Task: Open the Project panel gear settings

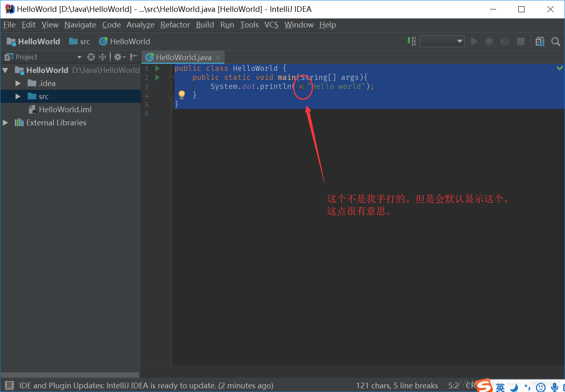Action: click(x=119, y=57)
